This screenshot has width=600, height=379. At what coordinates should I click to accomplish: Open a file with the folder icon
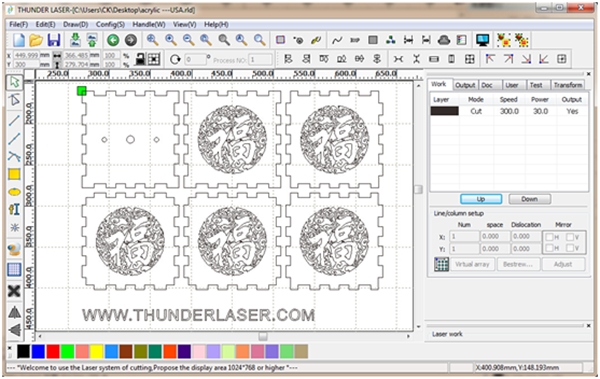(x=36, y=40)
